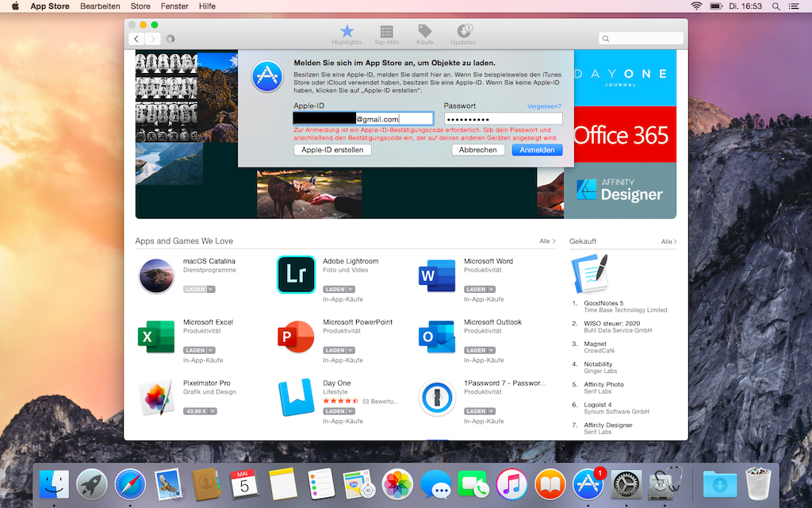Switch to the Top-Hits tab

(x=386, y=35)
